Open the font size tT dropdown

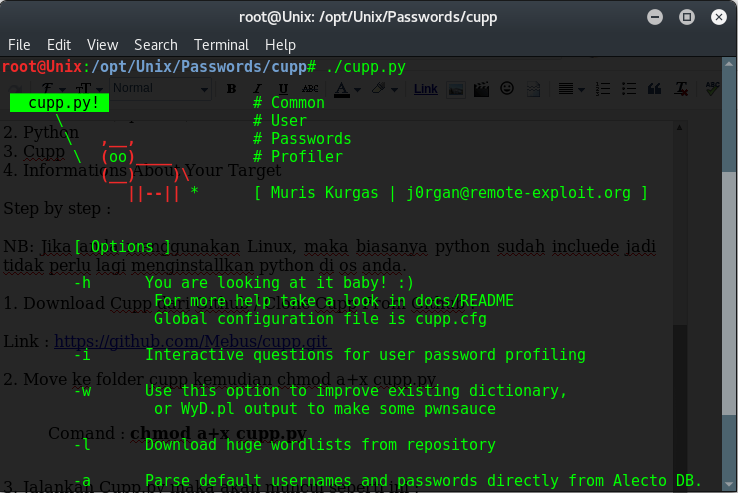[88, 89]
